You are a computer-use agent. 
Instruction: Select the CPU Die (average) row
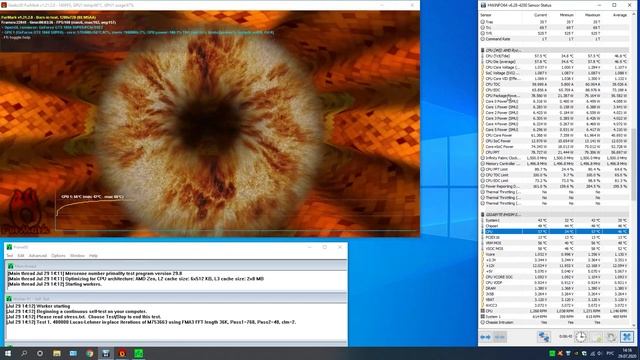555,62
